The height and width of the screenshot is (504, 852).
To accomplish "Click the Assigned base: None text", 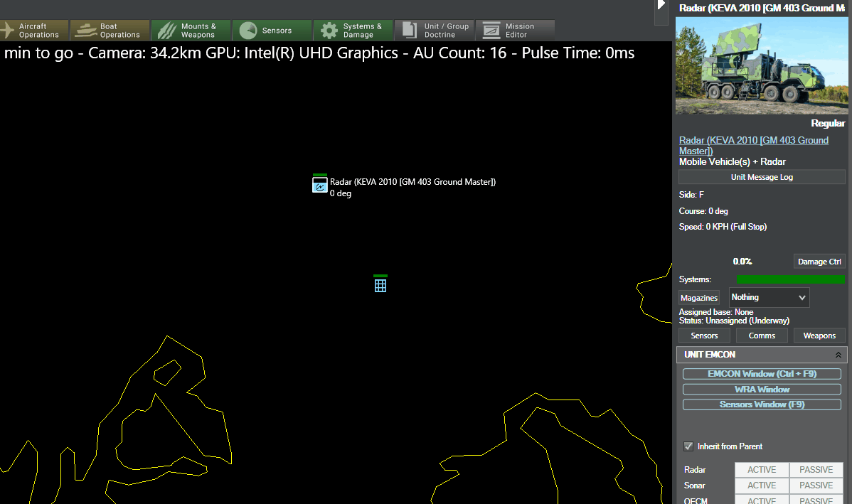I will [x=715, y=312].
